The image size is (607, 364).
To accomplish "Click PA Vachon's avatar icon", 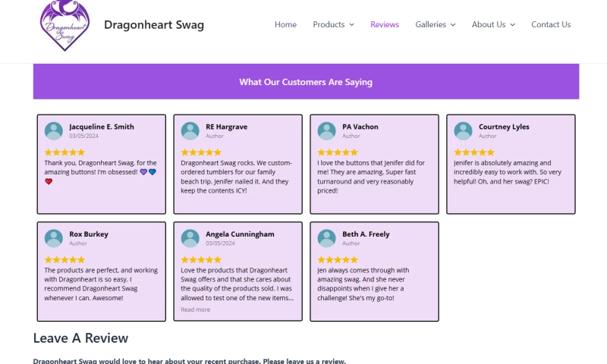I will (x=327, y=131).
